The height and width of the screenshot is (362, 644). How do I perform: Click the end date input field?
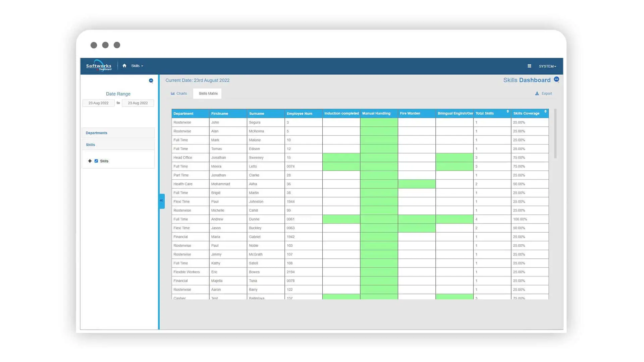138,103
